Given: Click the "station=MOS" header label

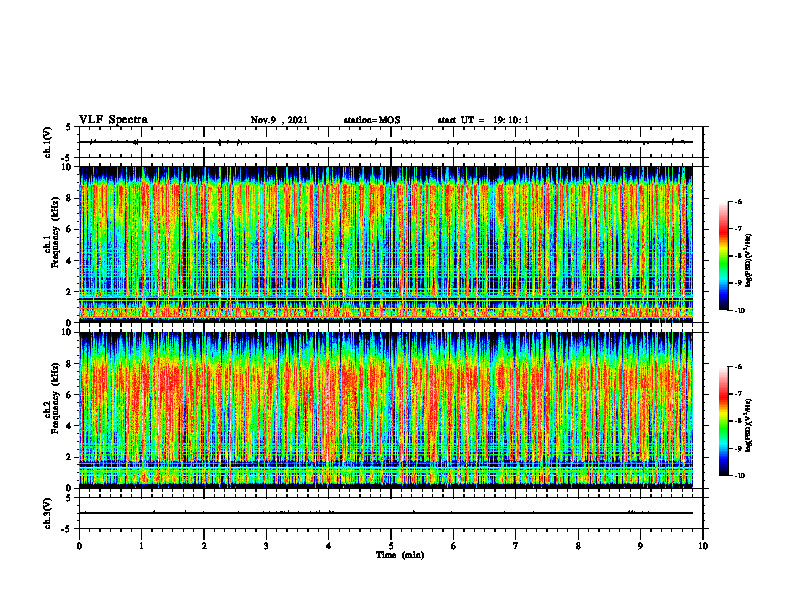Looking at the screenshot, I should pos(372,120).
